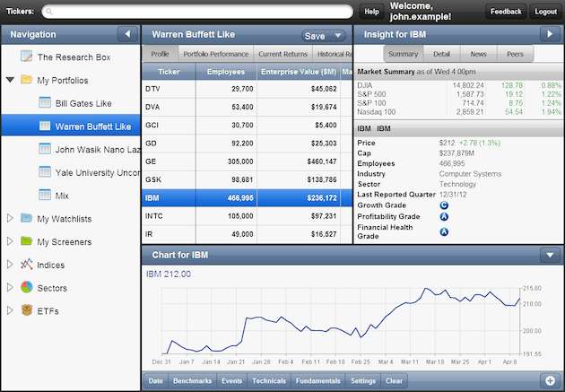The image size is (565, 392).
Task: Sort by the Ticker column header
Action: click(169, 72)
